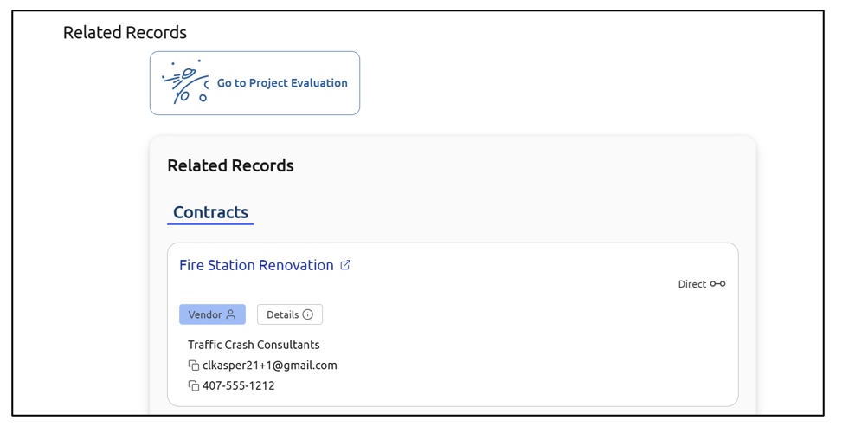Click the planet illustration on Project Evaluation button
Viewport: 868px width, 440px height.
pyautogui.click(x=185, y=83)
